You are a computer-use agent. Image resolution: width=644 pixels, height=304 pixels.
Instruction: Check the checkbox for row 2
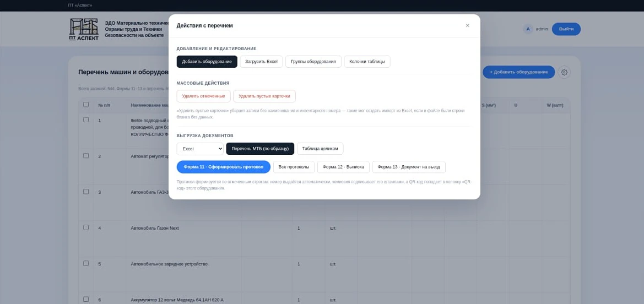point(86,156)
